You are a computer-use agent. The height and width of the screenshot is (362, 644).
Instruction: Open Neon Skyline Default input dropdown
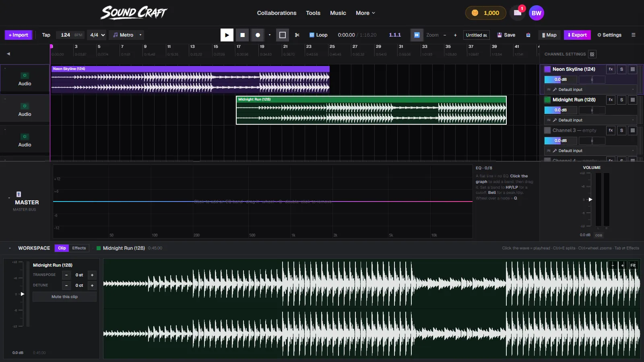click(x=590, y=90)
